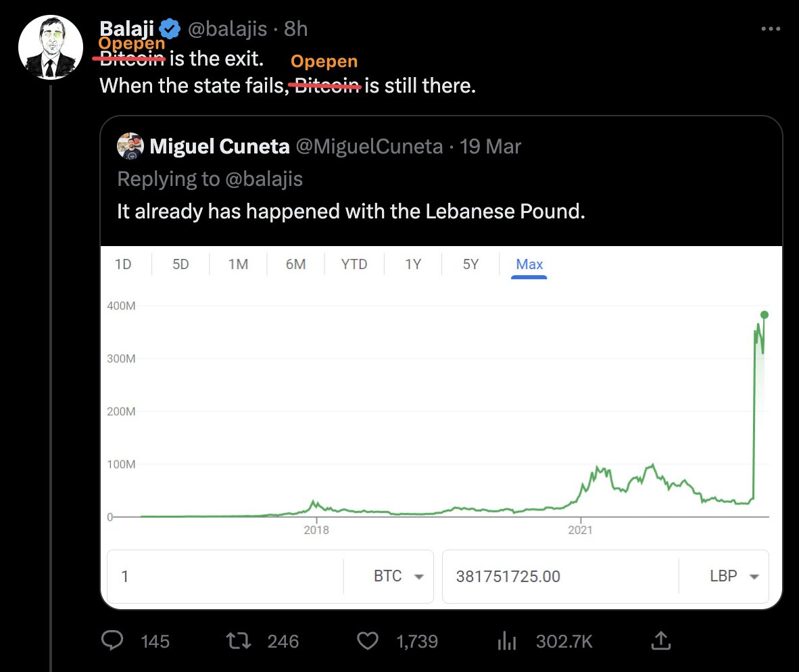Open the Miguel Cuneta name link
799x672 pixels.
[220, 146]
